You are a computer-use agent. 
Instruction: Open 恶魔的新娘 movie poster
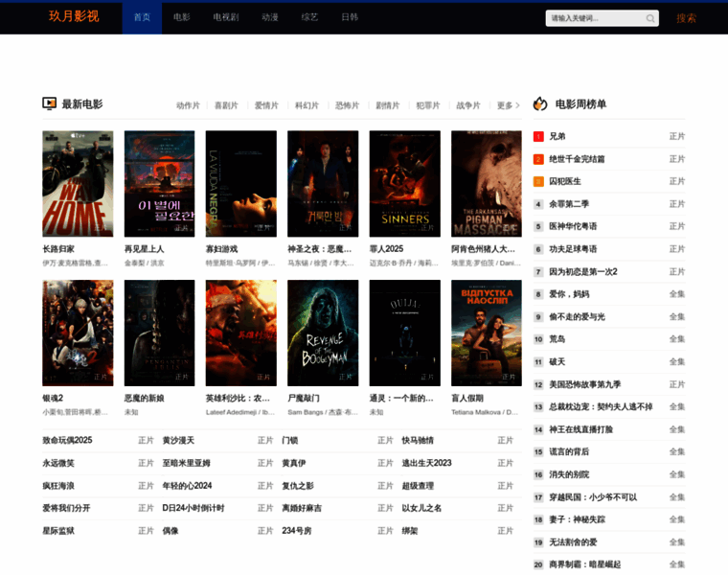coord(159,333)
